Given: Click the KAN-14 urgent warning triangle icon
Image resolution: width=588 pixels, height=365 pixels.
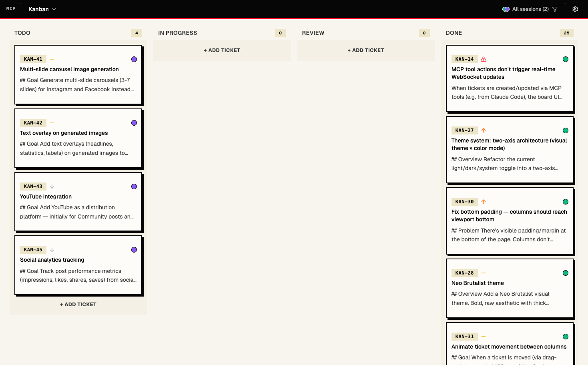Looking at the screenshot, I should coord(484,59).
